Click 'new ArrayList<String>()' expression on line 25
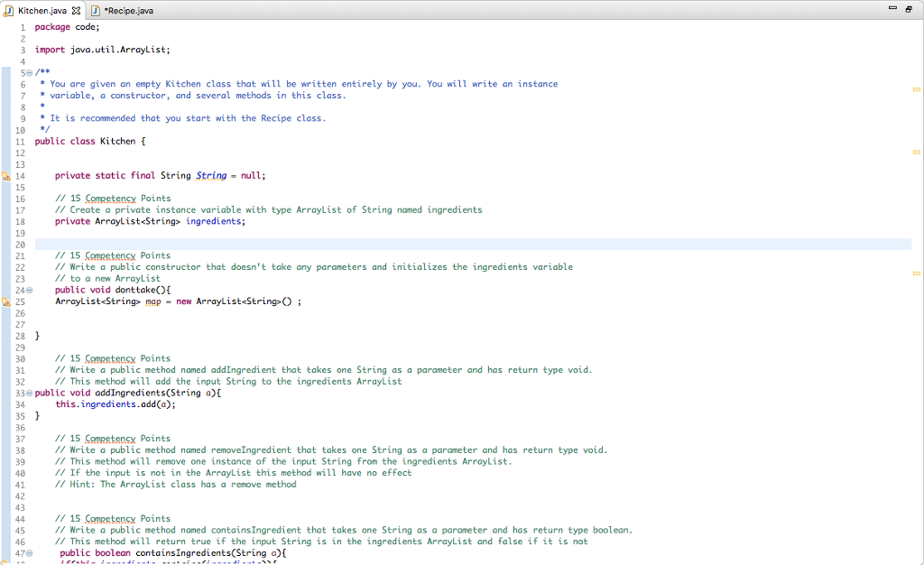This screenshot has width=924, height=565. tap(234, 301)
